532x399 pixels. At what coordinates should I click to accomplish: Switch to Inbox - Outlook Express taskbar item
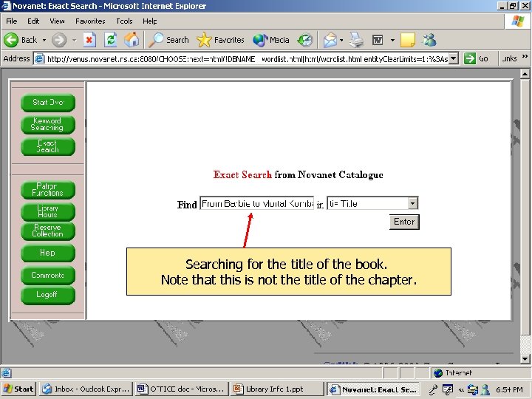click(86, 389)
